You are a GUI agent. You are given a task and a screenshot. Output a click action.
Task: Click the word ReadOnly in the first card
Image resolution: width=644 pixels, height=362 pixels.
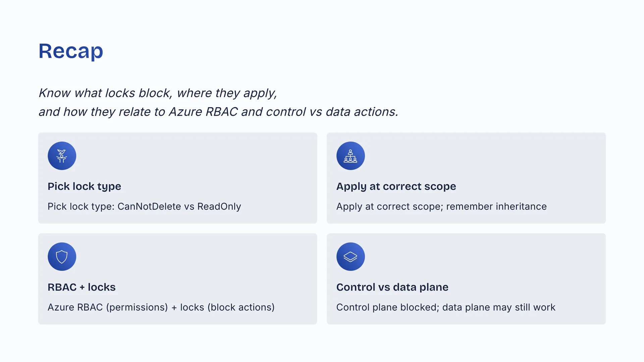point(219,206)
